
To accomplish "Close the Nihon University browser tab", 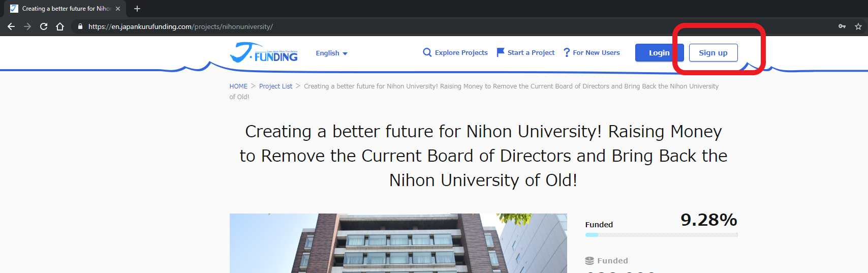I will point(118,9).
